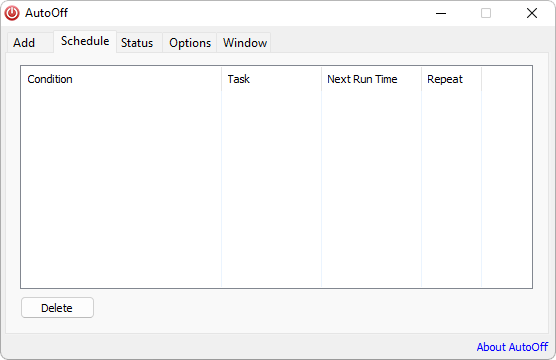Viewport: 556px width, 360px height.
Task: Click the AutoOff title bar text
Action: pos(46,13)
